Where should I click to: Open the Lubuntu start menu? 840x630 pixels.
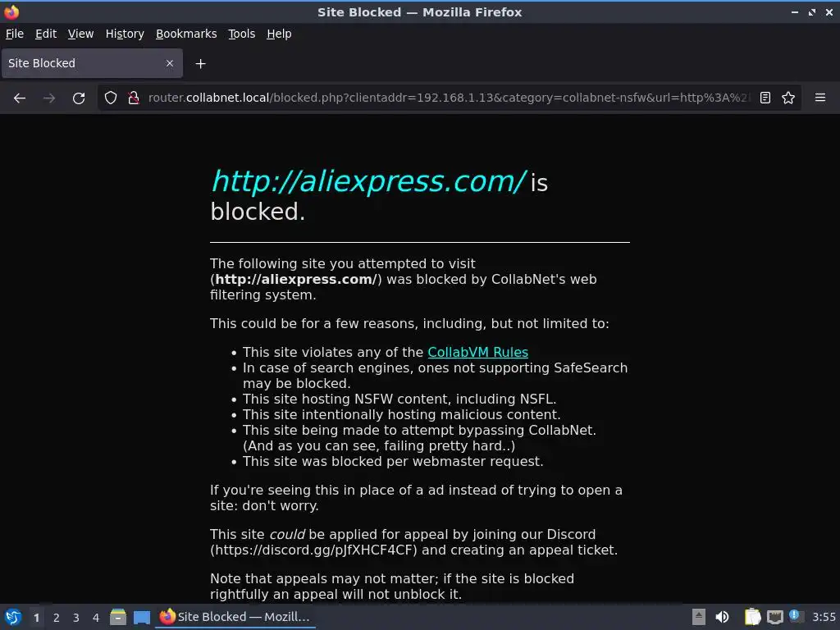(x=13, y=617)
